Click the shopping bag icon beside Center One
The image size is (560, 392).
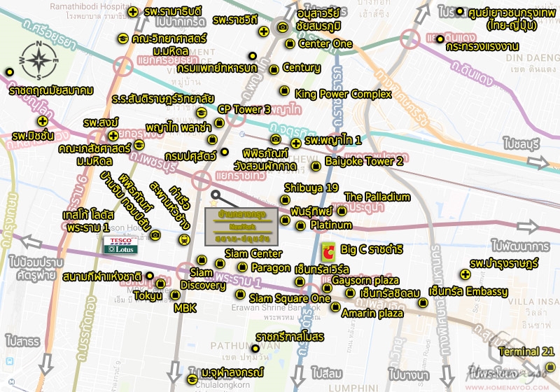tap(290, 44)
